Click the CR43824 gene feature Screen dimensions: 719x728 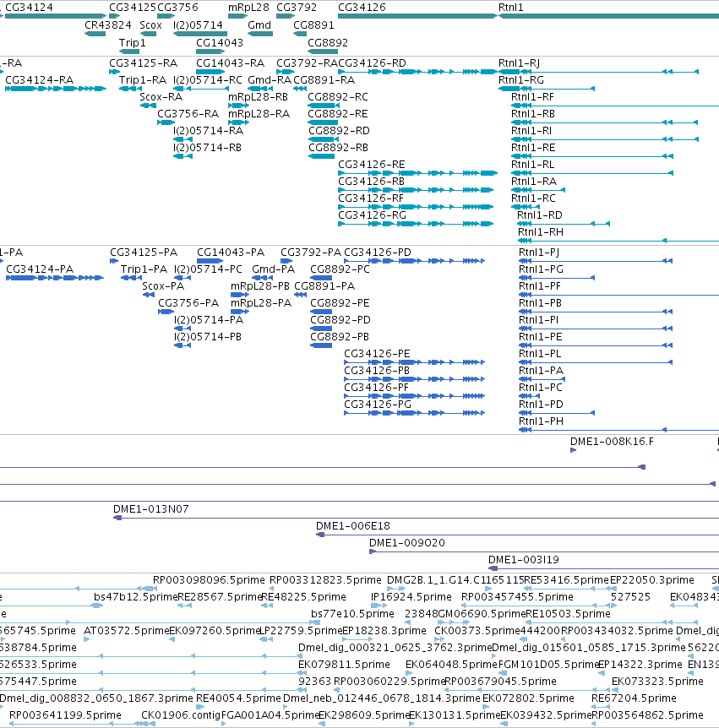(x=95, y=34)
